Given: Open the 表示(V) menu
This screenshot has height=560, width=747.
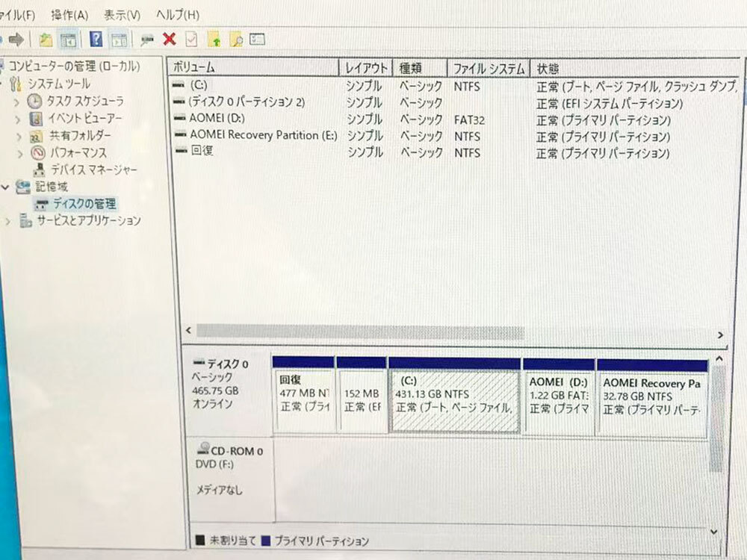Looking at the screenshot, I should [122, 15].
